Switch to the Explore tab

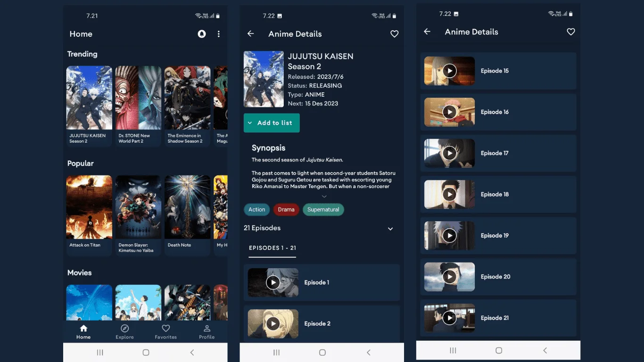tap(124, 332)
